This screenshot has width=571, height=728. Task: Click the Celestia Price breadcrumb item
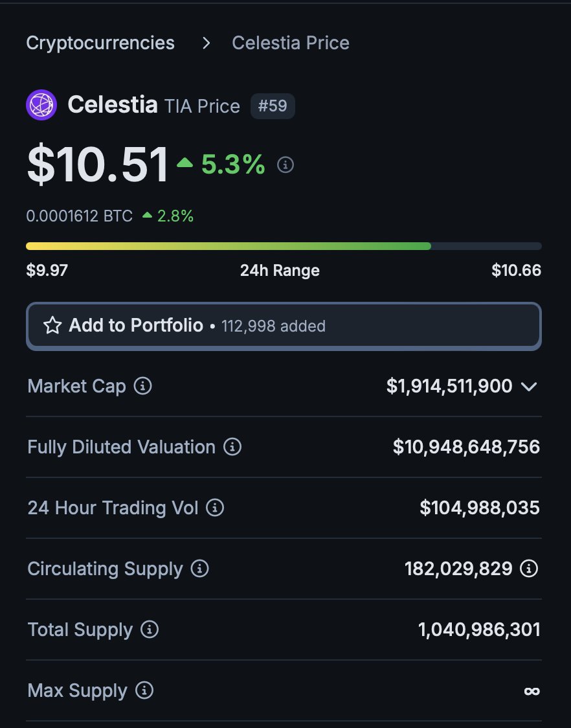tap(291, 43)
